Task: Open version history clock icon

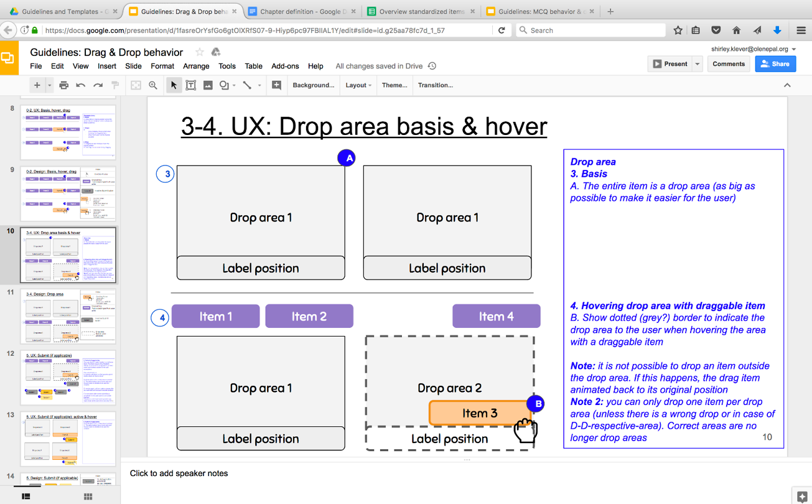Action: [432, 66]
